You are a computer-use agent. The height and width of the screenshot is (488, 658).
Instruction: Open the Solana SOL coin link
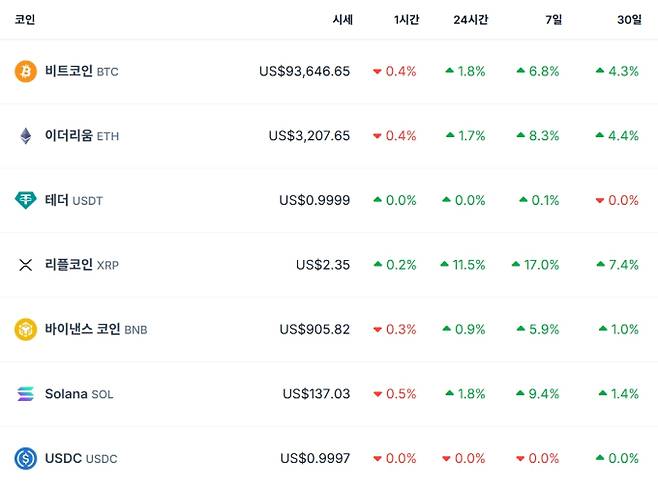79,394
